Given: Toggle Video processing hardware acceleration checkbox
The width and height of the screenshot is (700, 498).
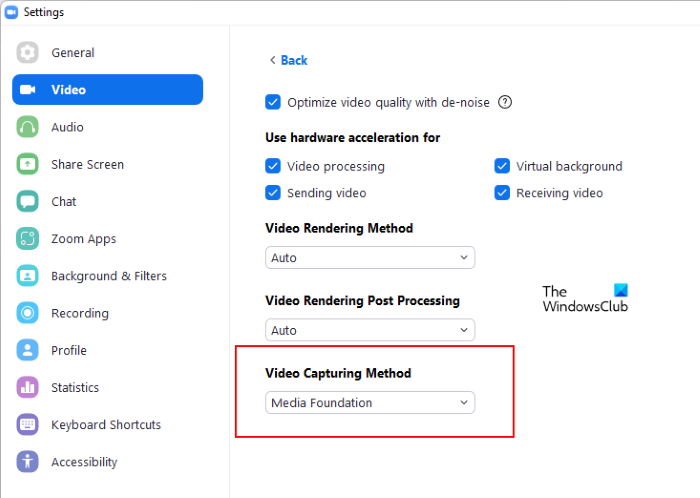Looking at the screenshot, I should click(273, 166).
